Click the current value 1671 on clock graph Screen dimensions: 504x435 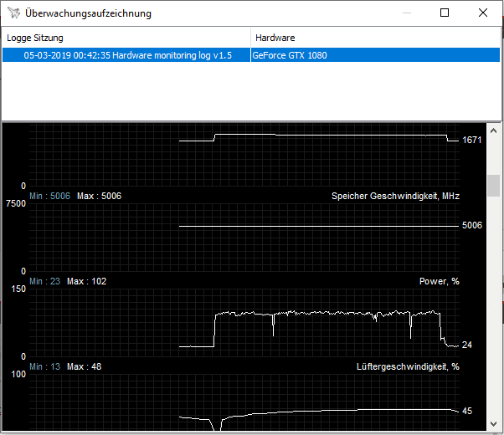[471, 140]
